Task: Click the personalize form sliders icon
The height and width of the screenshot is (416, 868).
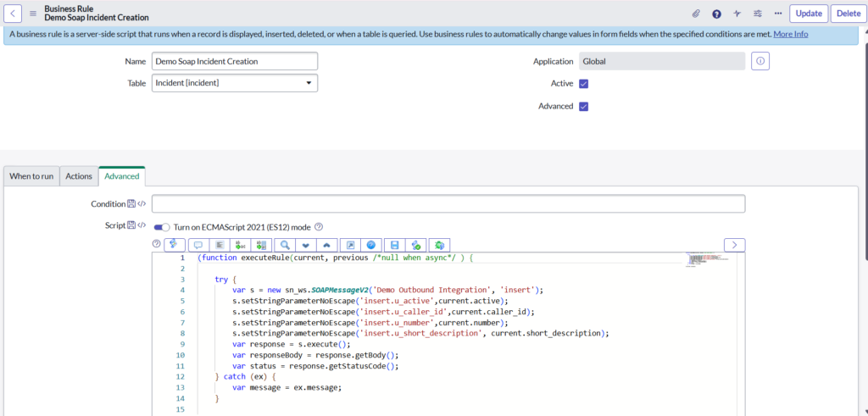Action: 757,14
